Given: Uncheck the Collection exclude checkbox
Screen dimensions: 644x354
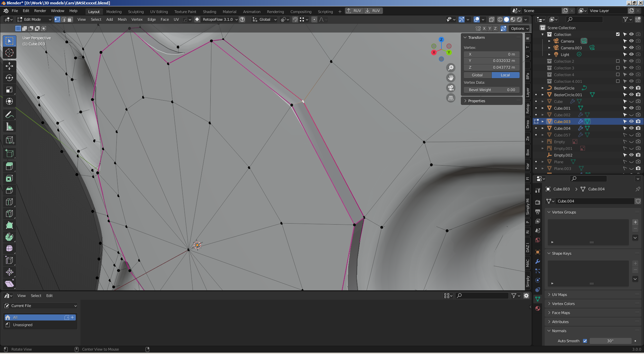Looking at the screenshot, I should click(618, 34).
